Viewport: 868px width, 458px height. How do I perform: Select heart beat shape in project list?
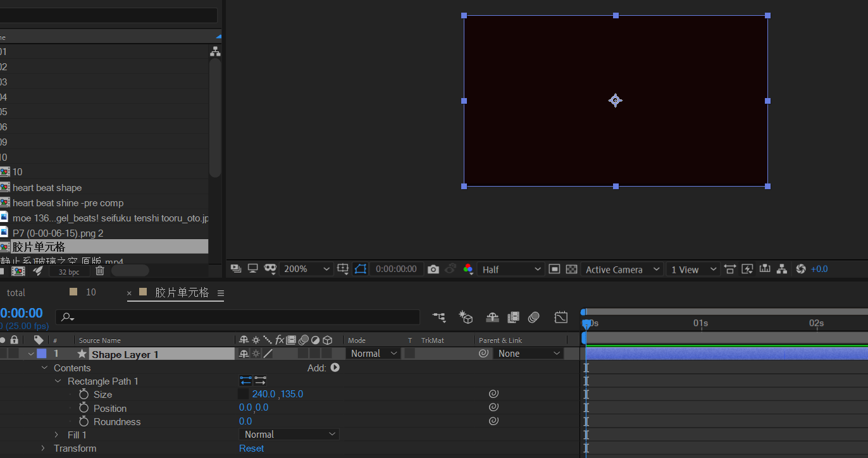tap(47, 187)
